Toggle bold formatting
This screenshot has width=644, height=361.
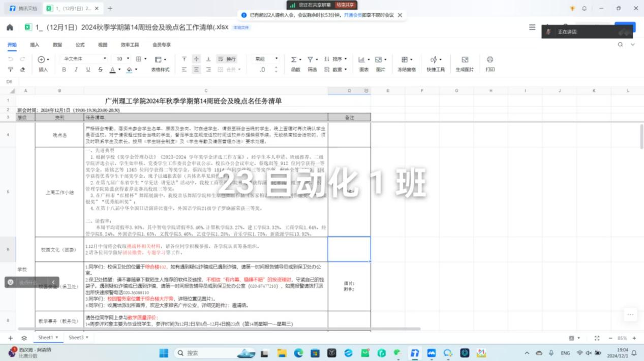coord(64,70)
